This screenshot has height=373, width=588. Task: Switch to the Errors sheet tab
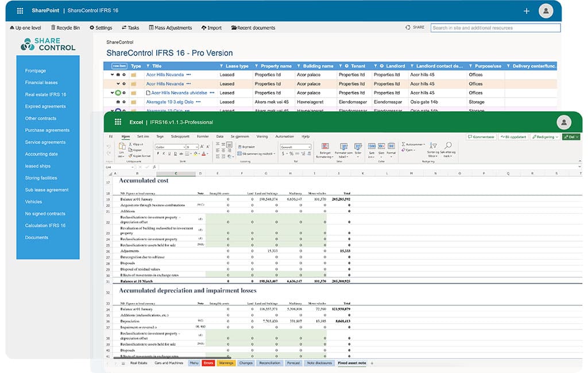click(x=208, y=363)
